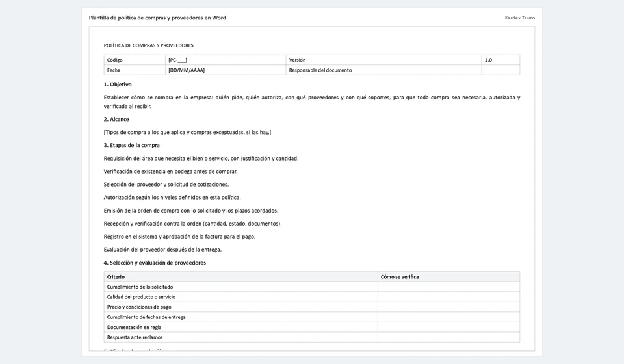
Task: Click the '1. Objetivo' section heading
Action: click(118, 84)
